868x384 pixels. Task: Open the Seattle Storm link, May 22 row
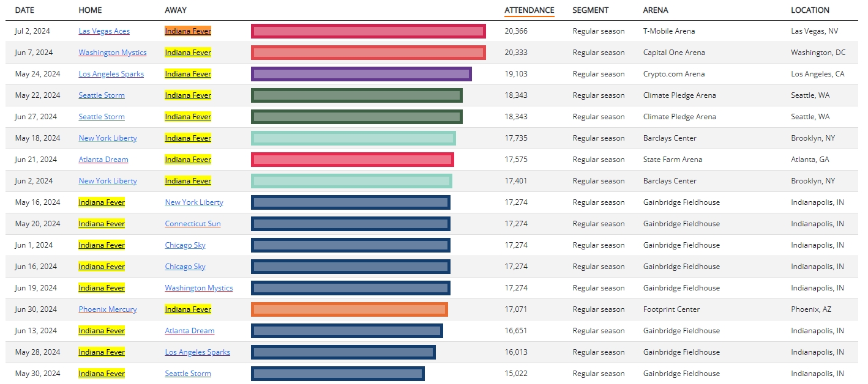(x=102, y=95)
